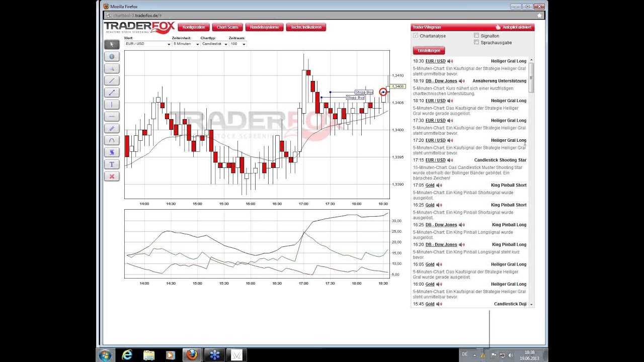
Task: Play the speaker for 18:19 DB - Dow Jones
Action: [462, 81]
